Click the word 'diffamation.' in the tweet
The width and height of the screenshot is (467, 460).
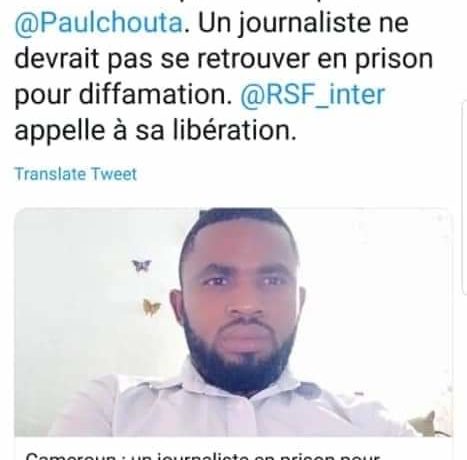pyautogui.click(x=155, y=94)
